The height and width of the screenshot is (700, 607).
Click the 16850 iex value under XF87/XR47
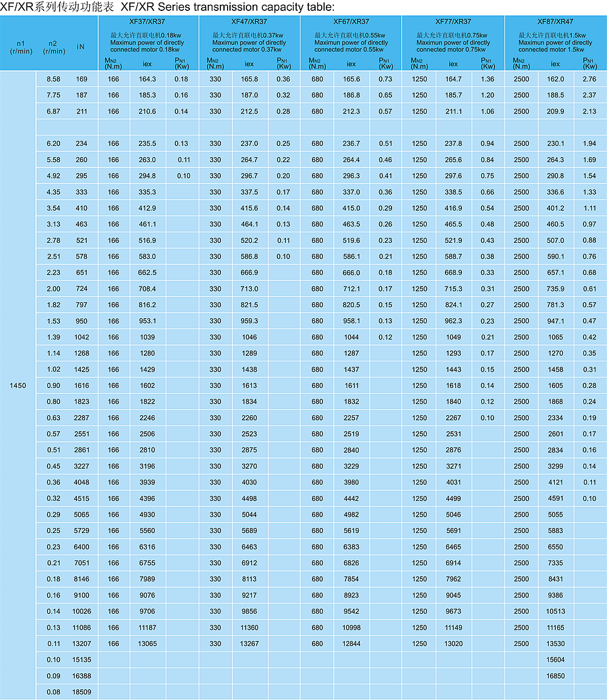coord(555,676)
